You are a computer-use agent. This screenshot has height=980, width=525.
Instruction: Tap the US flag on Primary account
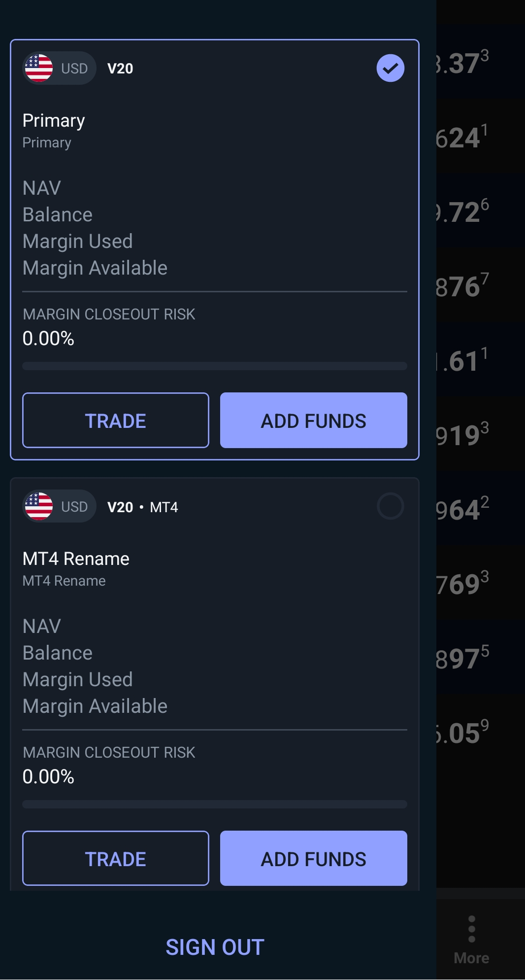coord(39,68)
